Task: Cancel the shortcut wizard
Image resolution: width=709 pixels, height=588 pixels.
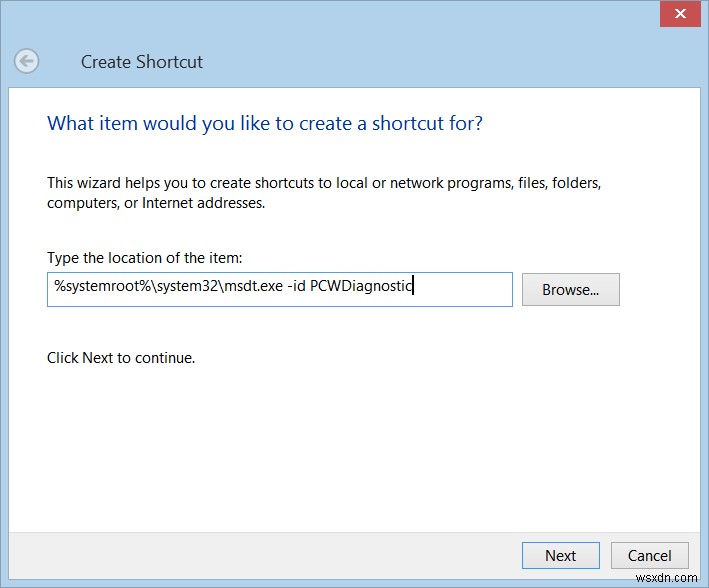Action: [649, 556]
